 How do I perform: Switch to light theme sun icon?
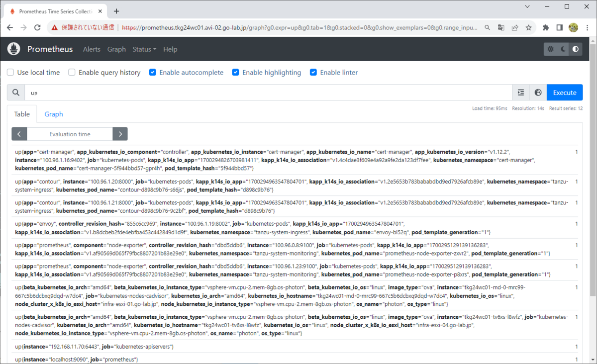[x=550, y=49]
